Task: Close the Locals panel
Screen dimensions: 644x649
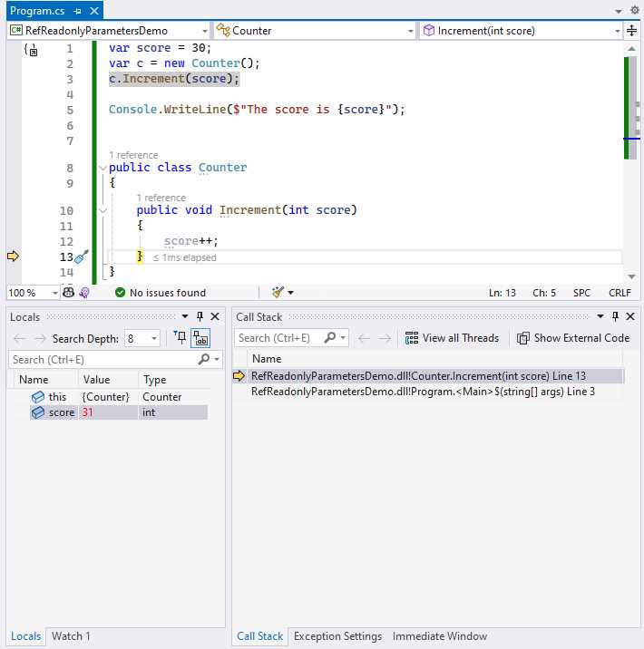Action: [215, 316]
